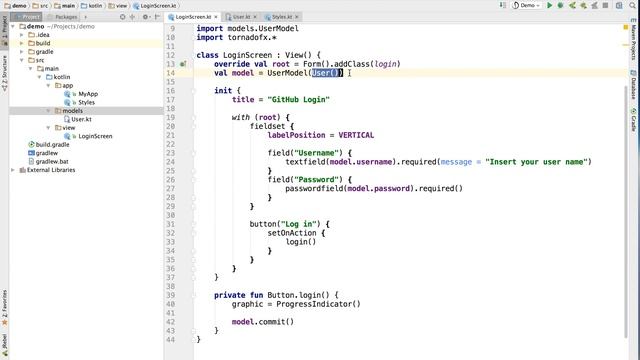Click the src breadcrumb in navigation bar
Image resolution: width=640 pixels, height=360 pixels.
coord(40,6)
